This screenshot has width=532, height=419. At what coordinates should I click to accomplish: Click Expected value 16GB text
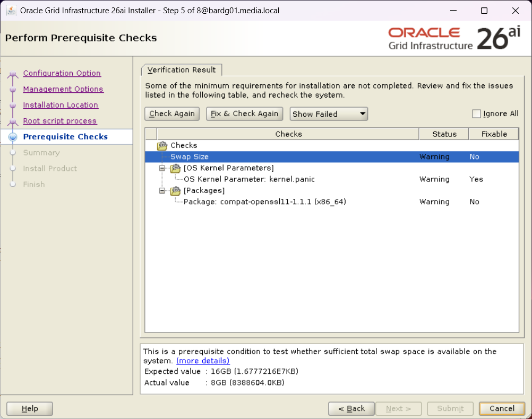point(254,372)
